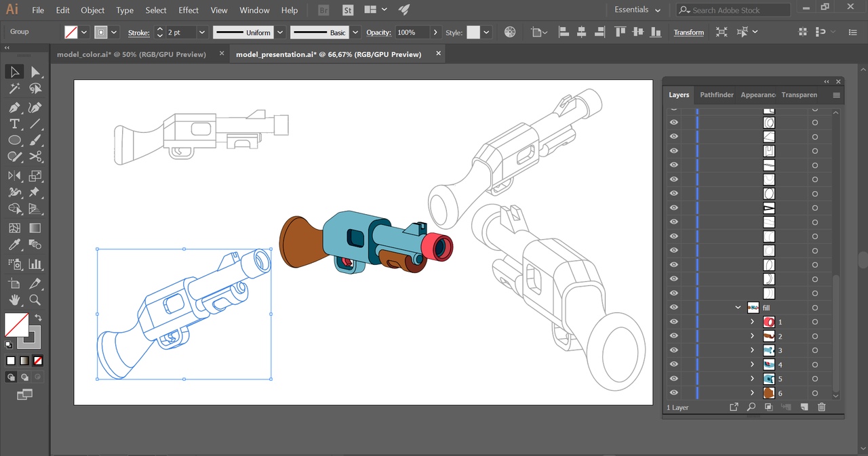Click the Fill color swatch in toolbar
This screenshot has height=456, width=868.
click(16, 325)
